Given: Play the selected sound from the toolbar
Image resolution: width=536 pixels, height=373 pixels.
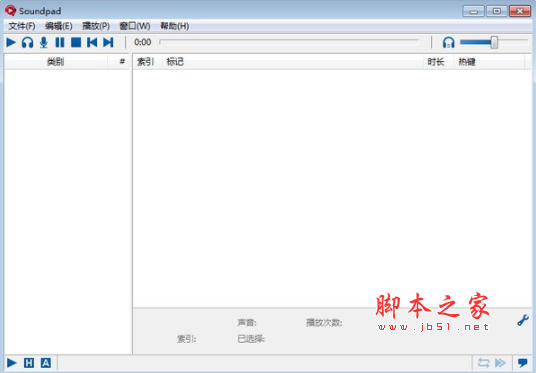Looking at the screenshot, I should point(11,42).
